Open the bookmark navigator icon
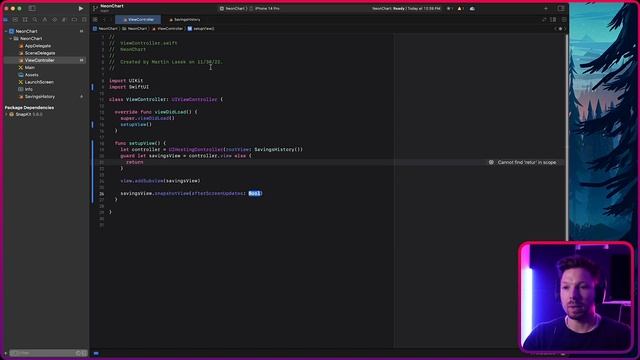Screen dimensions: 640x360 pos(25,20)
